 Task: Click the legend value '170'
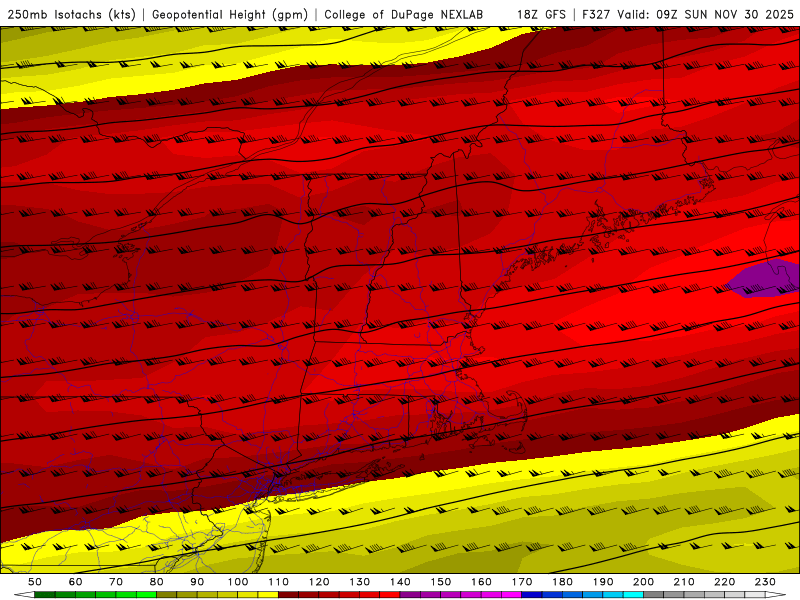tap(521, 582)
